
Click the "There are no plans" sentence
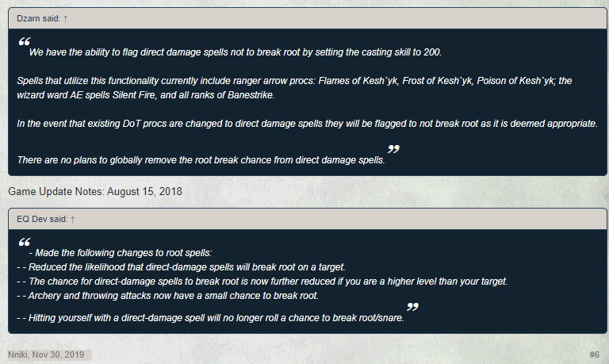tap(201, 159)
